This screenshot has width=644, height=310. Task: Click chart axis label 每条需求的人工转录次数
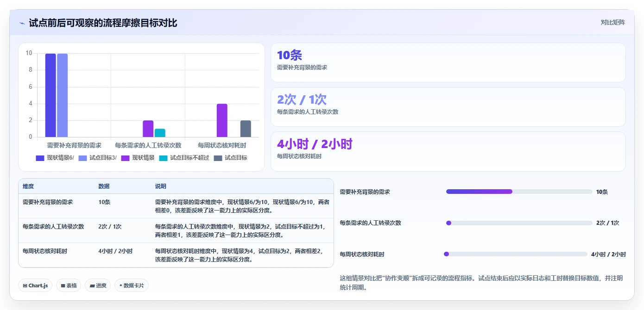[148, 145]
